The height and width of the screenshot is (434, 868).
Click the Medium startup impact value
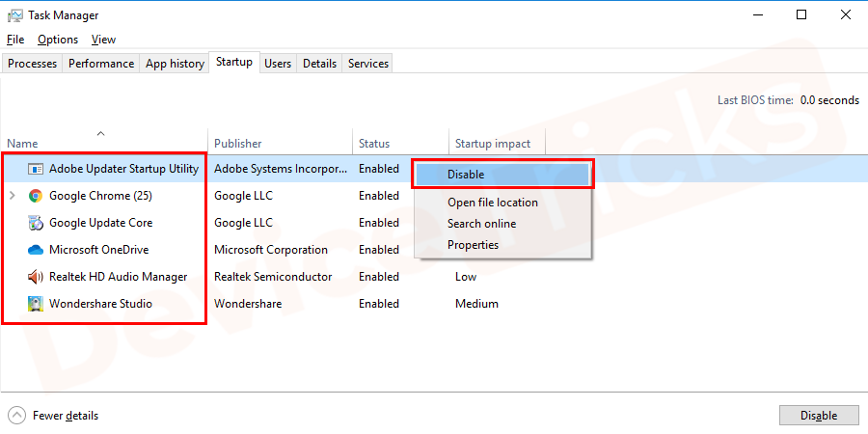click(x=476, y=304)
